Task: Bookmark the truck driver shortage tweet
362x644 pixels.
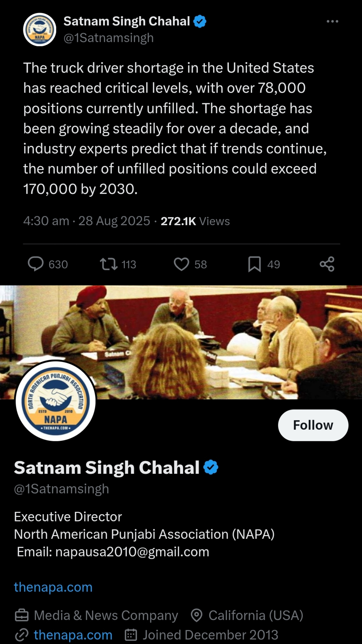Action: point(254,264)
